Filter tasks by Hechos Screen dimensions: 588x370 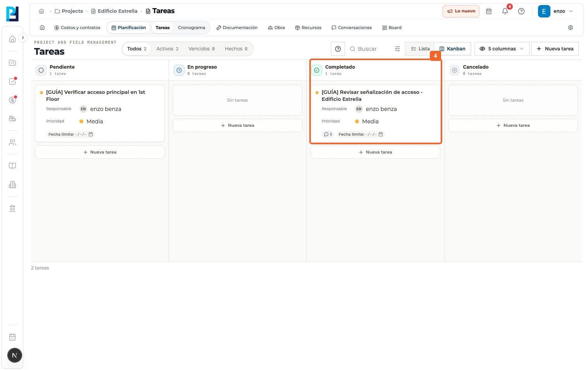point(236,49)
